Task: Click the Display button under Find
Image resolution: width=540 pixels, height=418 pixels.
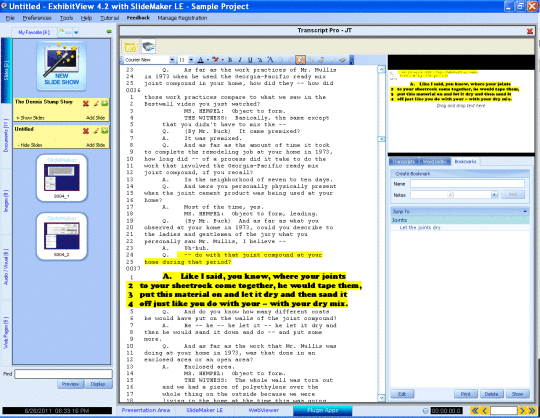Action: tap(98, 384)
